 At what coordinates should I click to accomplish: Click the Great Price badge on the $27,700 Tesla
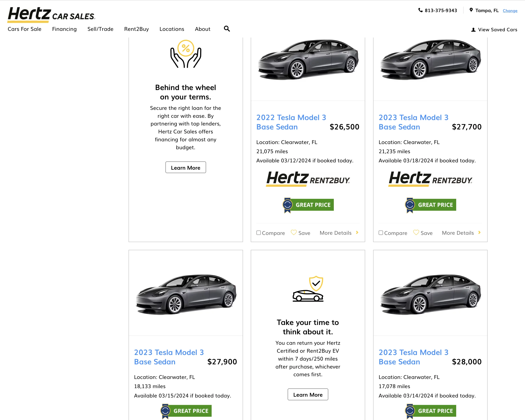coord(430,205)
